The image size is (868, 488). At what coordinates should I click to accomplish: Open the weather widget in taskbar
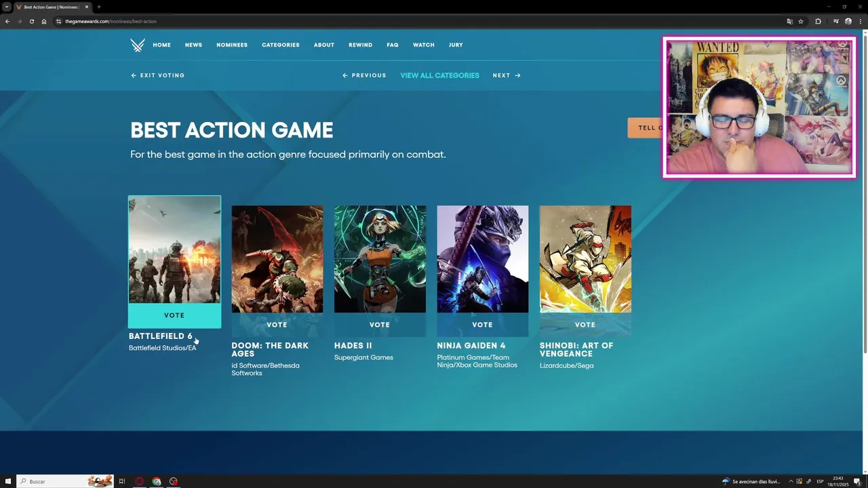(751, 481)
